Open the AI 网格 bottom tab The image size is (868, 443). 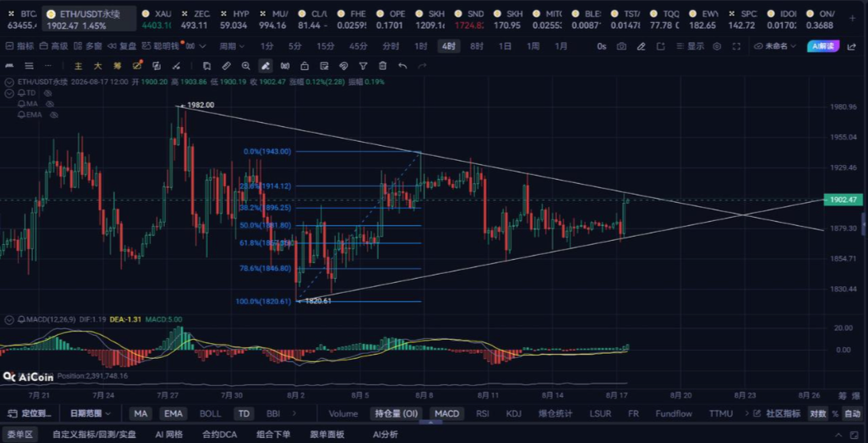pyautogui.click(x=169, y=435)
